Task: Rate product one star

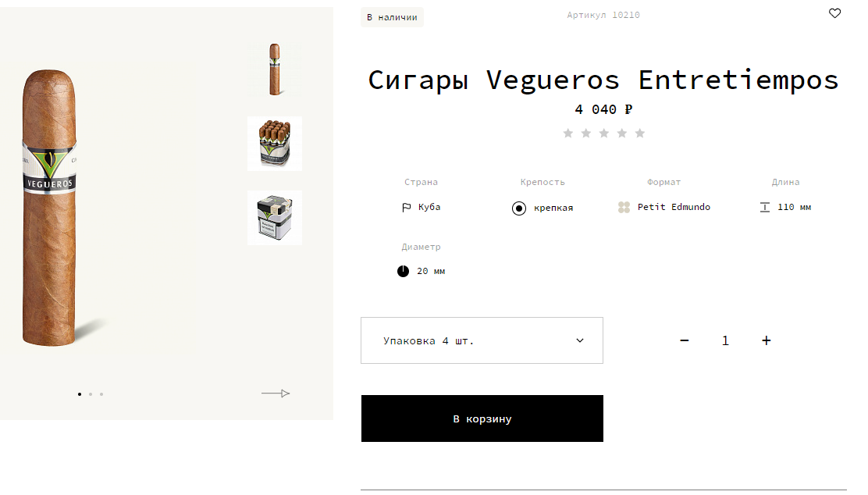Action: tap(568, 133)
